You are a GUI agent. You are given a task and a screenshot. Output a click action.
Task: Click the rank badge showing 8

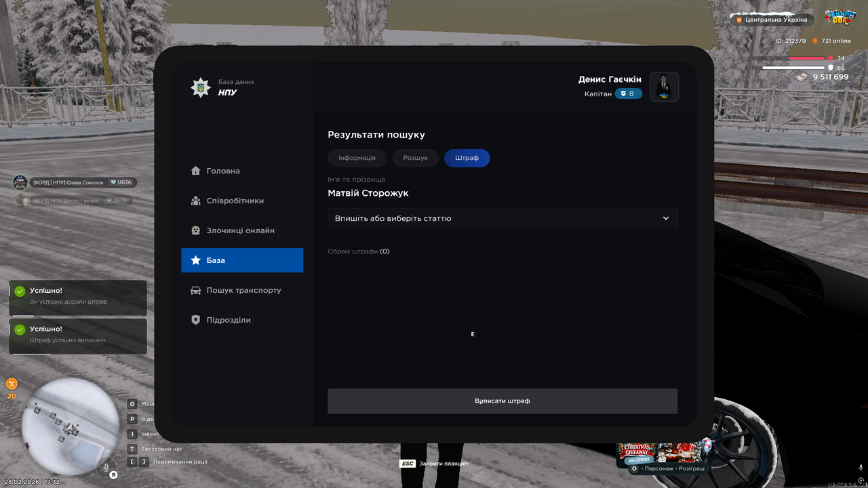click(629, 94)
